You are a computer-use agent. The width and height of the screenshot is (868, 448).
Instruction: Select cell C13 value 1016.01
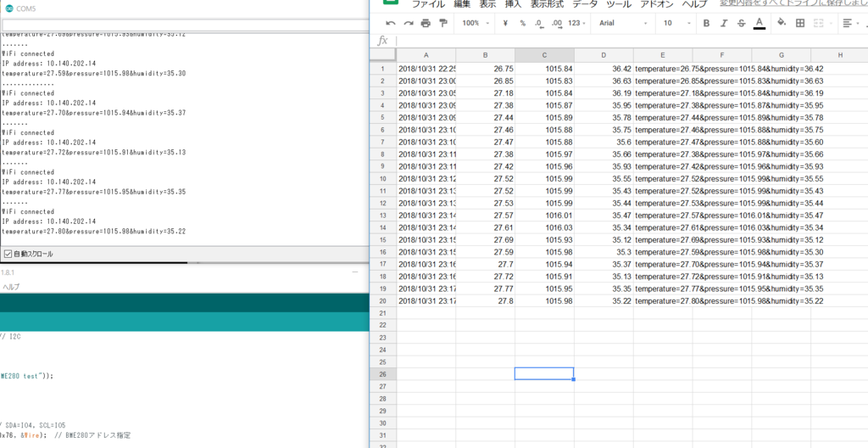[x=544, y=216]
